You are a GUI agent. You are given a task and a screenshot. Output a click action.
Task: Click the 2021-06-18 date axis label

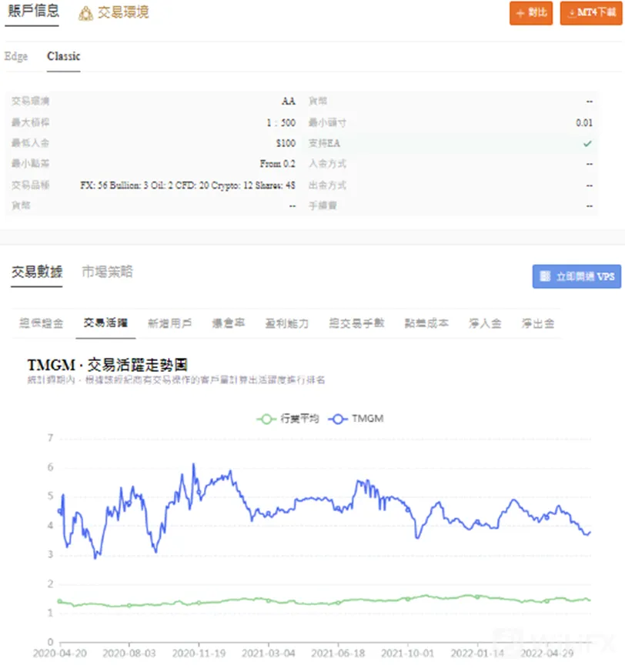click(338, 654)
